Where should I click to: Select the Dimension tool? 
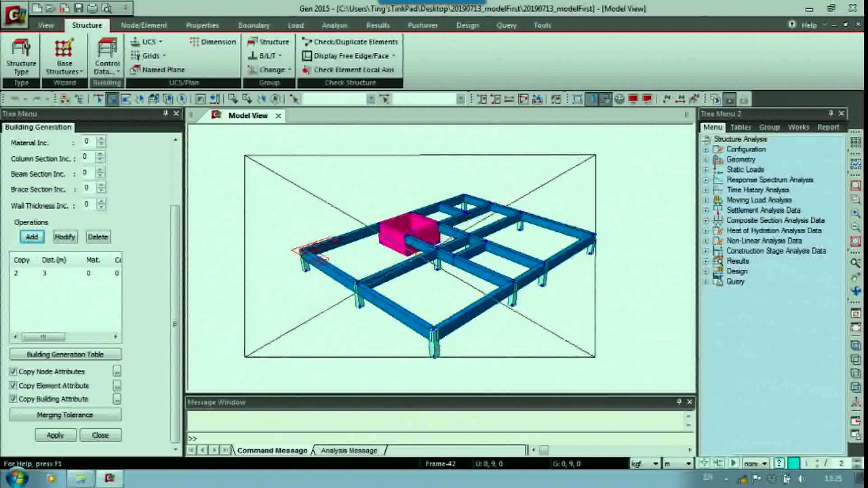213,41
